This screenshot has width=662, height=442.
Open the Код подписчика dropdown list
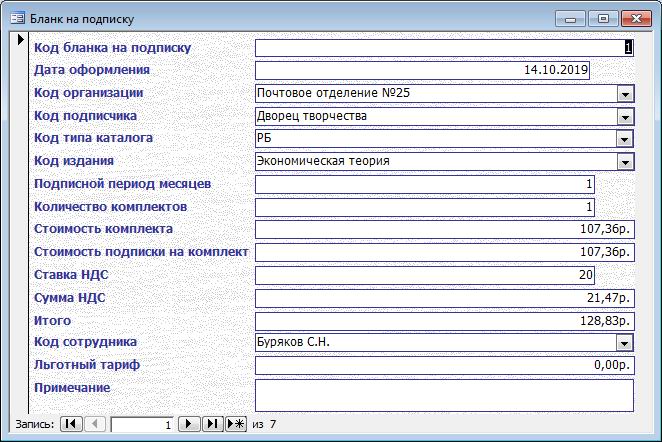[x=625, y=116]
